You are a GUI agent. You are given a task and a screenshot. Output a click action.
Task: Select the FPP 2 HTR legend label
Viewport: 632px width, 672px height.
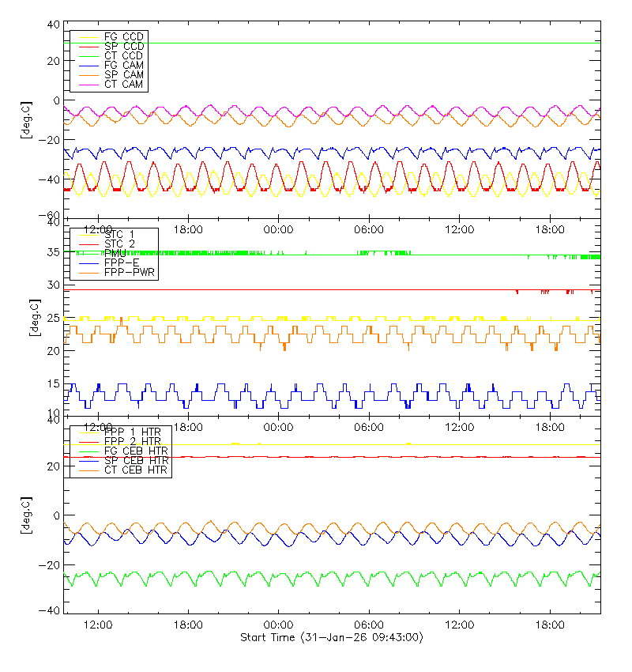[134, 441]
